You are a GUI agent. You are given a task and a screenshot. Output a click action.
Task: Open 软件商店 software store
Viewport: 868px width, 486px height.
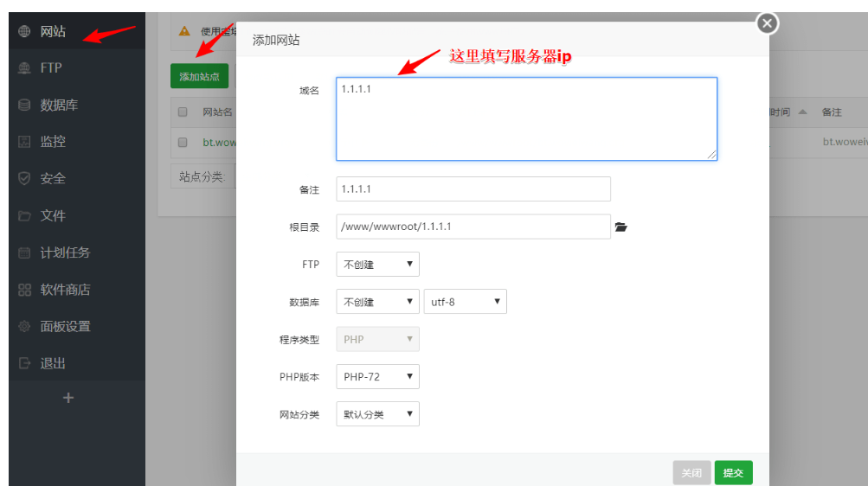pyautogui.click(x=64, y=290)
